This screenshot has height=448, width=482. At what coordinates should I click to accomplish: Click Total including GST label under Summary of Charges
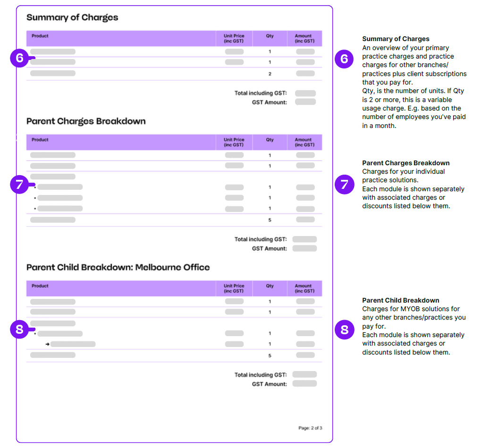pos(261,93)
